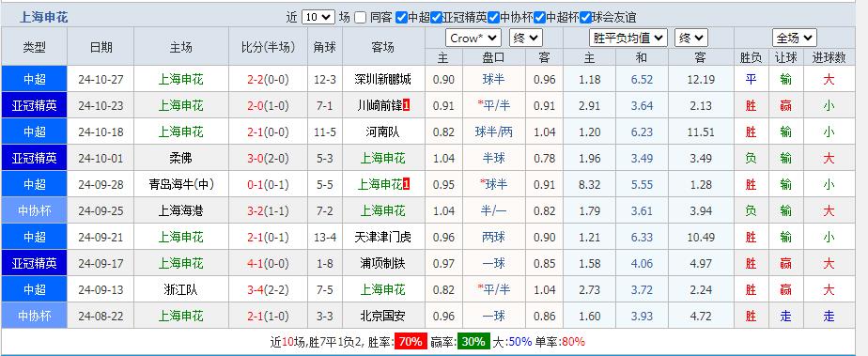Open the 4-1(0-0) score against 浦项制铁

[x=268, y=263]
